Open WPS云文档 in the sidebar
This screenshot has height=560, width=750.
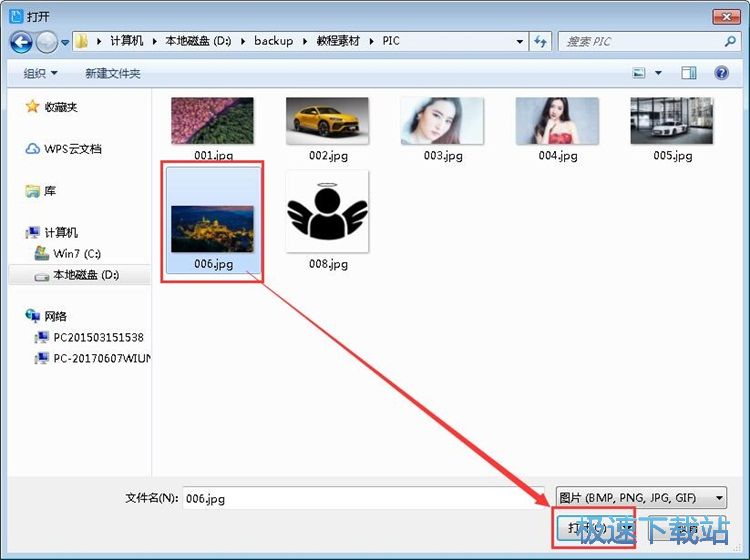(x=73, y=149)
